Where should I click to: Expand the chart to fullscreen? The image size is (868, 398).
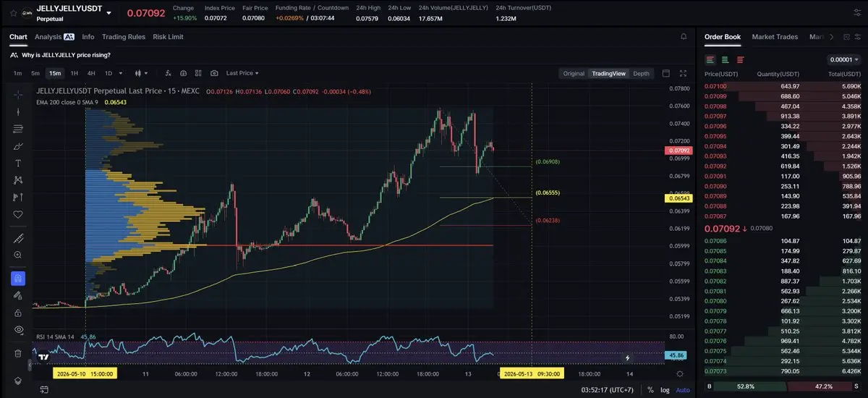[x=684, y=73]
